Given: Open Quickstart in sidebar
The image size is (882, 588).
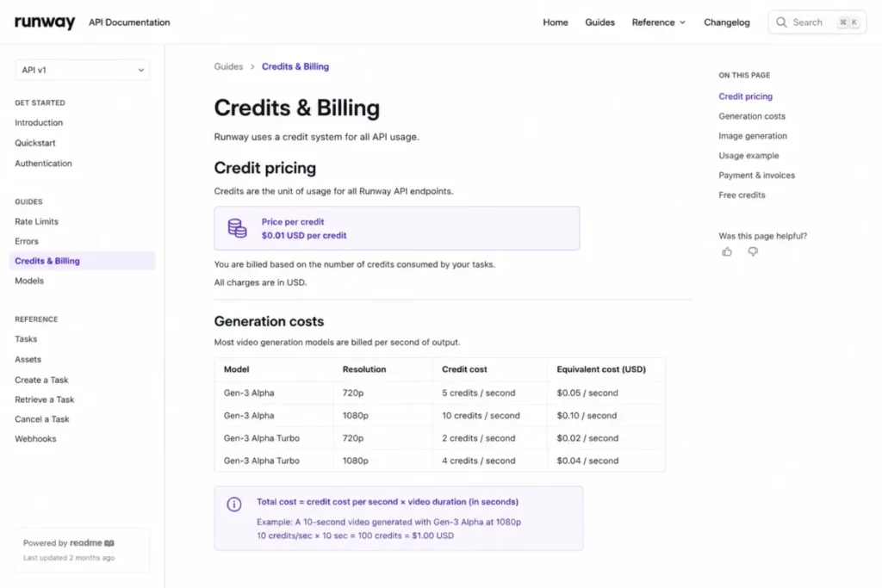Looking at the screenshot, I should point(34,143).
